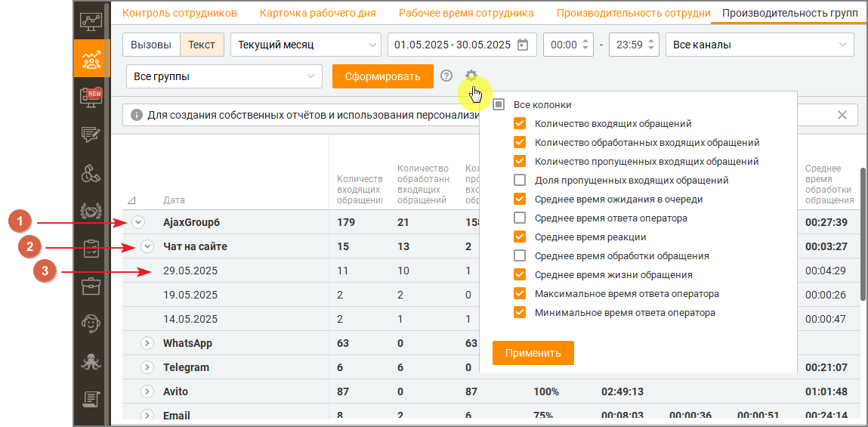This screenshot has width=868, height=427.
Task: Open the handshake deals sidebar icon
Action: click(x=91, y=210)
